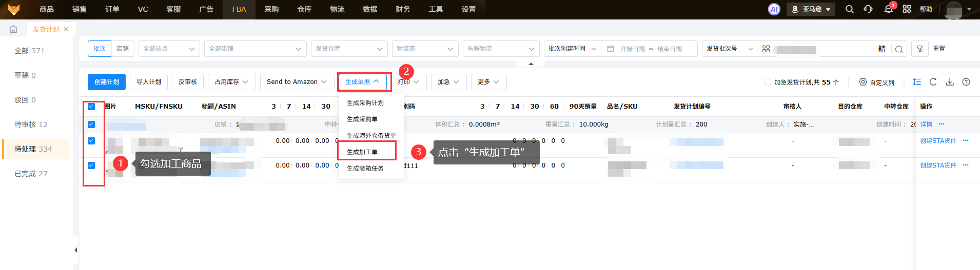The image size is (980, 270).
Task: Open more dots next to 详情
Action: pyautogui.click(x=942, y=124)
